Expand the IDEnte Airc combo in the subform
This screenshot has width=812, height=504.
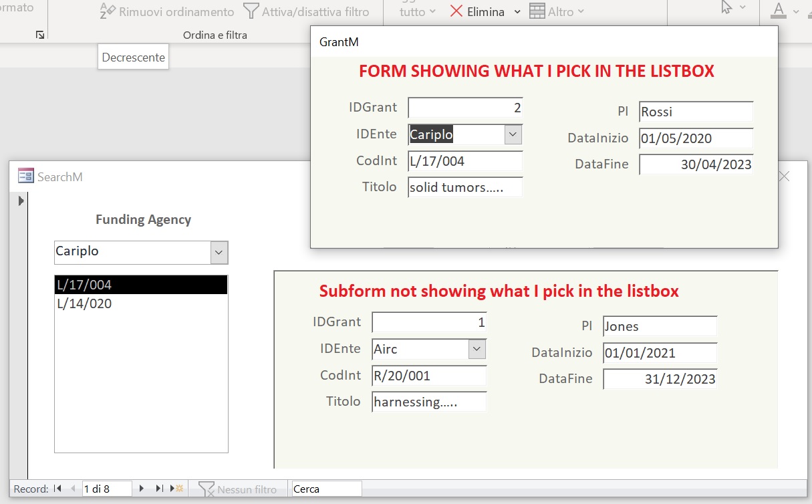click(477, 348)
